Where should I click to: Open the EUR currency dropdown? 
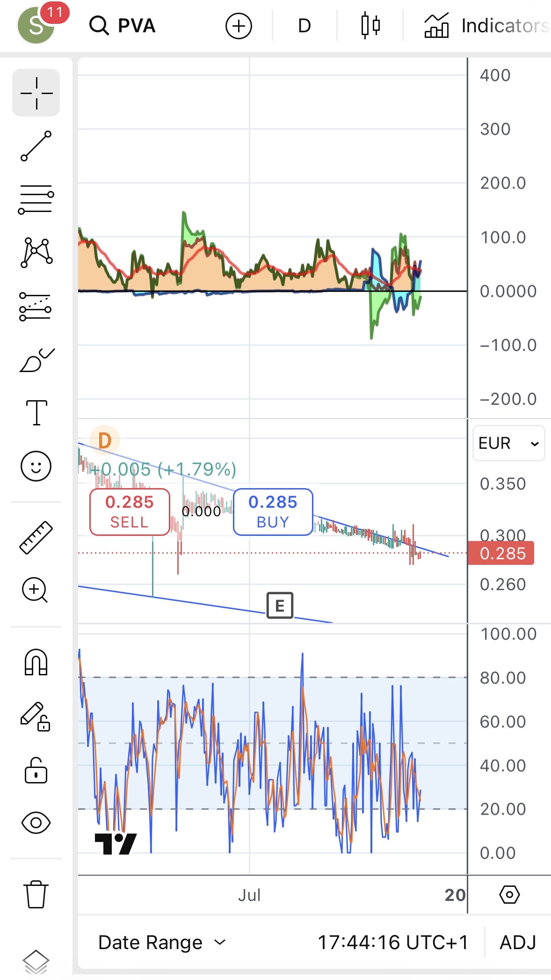(508, 443)
